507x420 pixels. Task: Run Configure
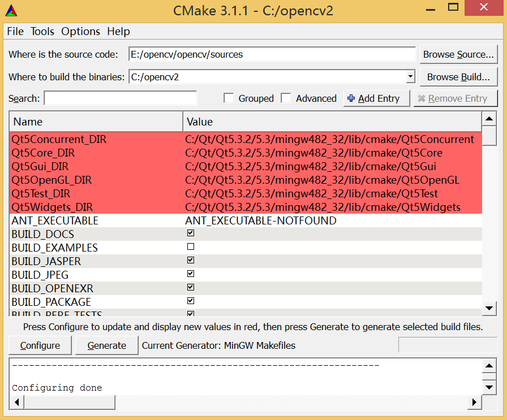point(40,345)
